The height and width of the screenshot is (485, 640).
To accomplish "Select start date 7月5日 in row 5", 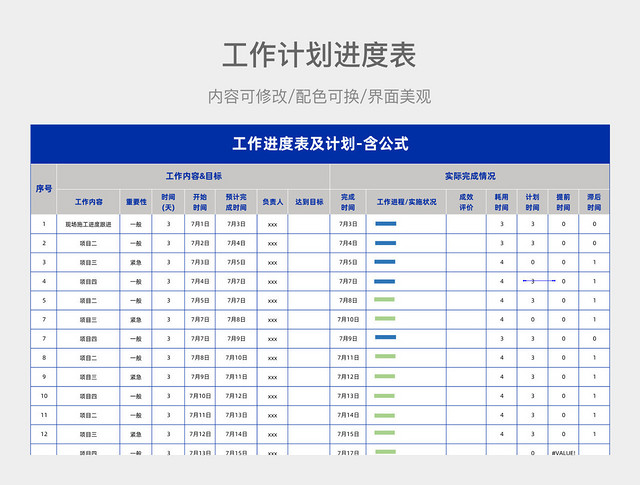I will (x=200, y=300).
